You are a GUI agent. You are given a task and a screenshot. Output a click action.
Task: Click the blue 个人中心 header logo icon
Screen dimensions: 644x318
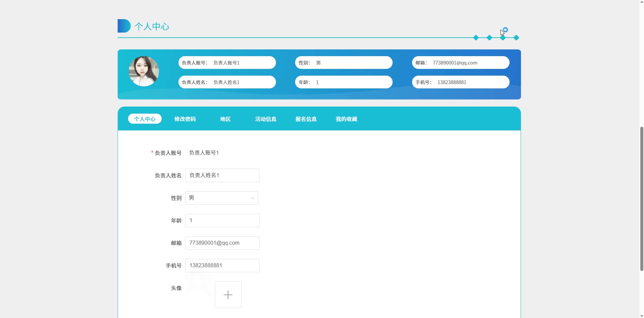click(x=124, y=26)
